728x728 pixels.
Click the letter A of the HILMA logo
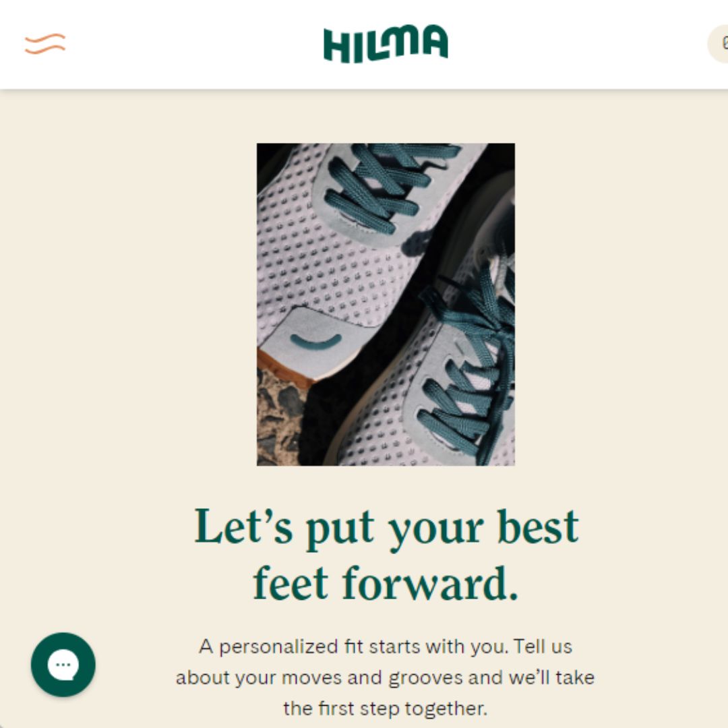point(435,41)
